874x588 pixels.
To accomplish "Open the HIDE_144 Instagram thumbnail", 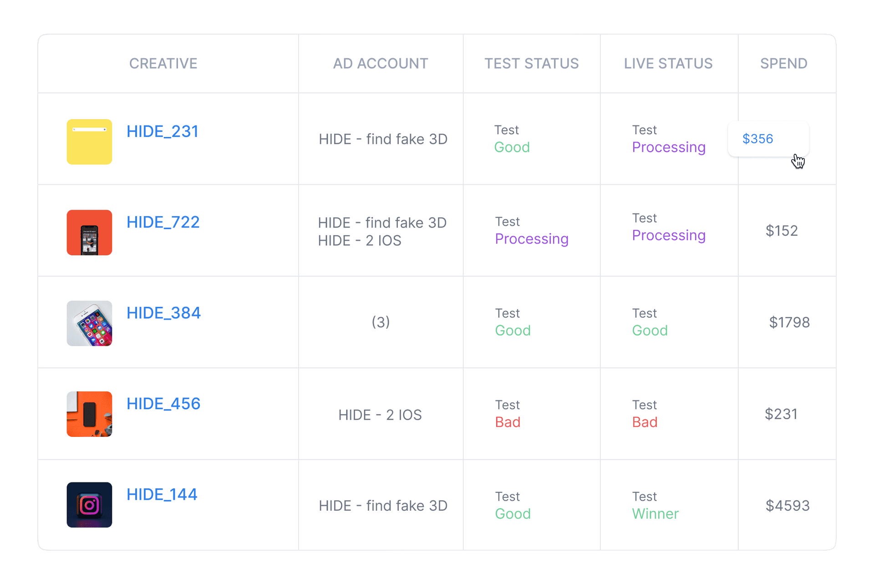I will point(89,505).
